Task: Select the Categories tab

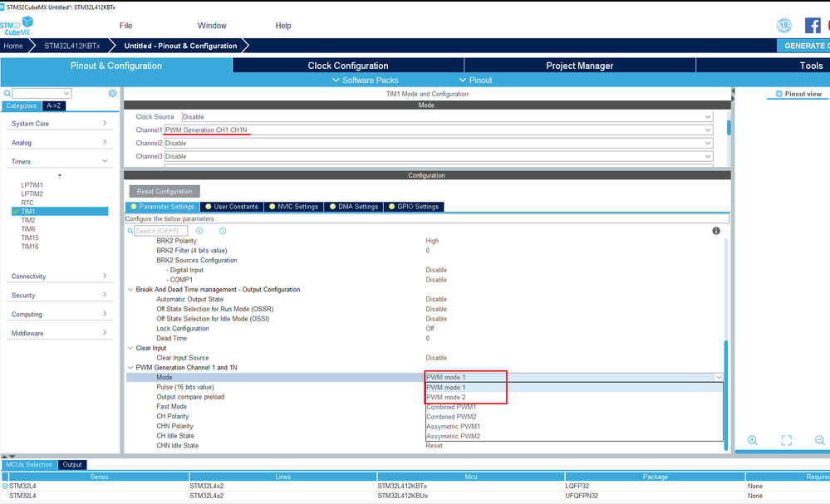Action: [x=21, y=105]
